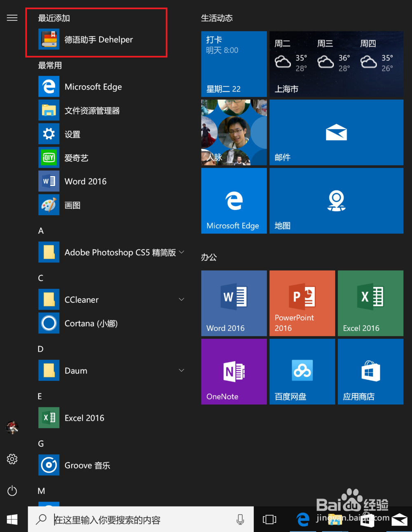Image resolution: width=412 pixels, height=532 pixels.
Task: Click the Windows Start button
Action: point(12,520)
